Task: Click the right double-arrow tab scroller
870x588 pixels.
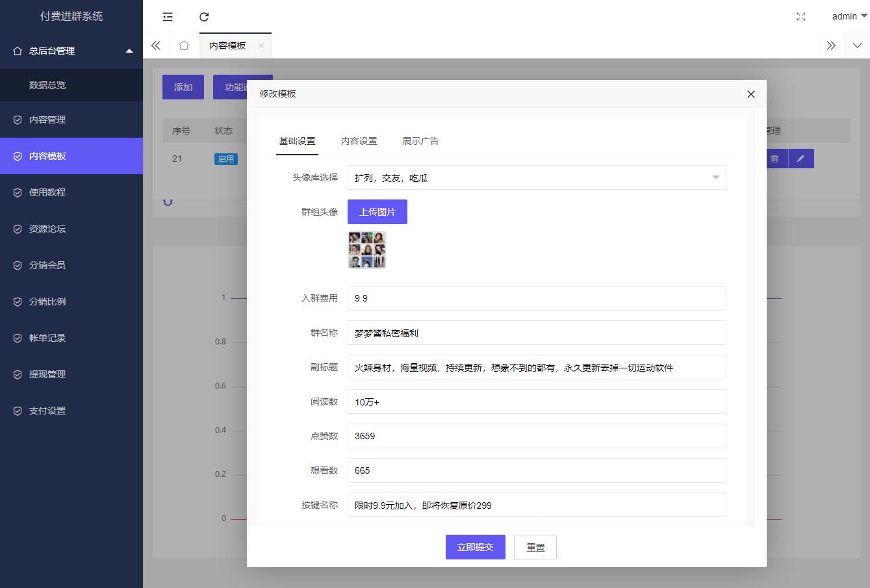Action: point(831,45)
